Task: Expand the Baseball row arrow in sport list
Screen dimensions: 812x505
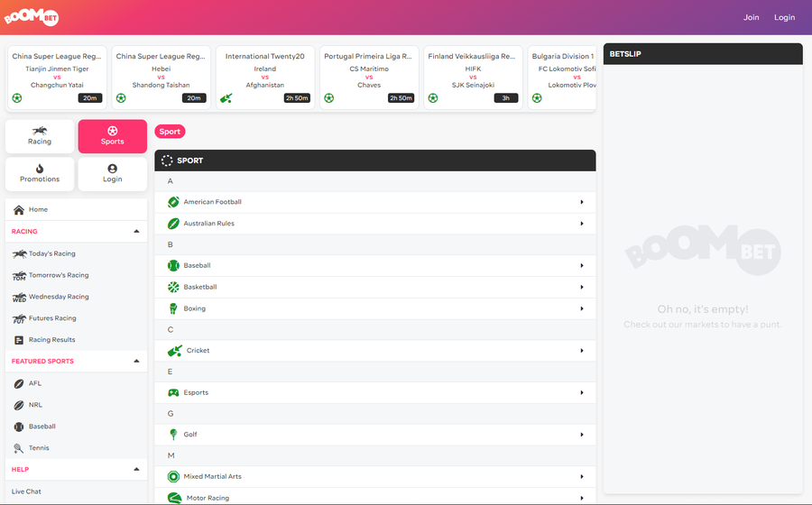Action: click(582, 265)
